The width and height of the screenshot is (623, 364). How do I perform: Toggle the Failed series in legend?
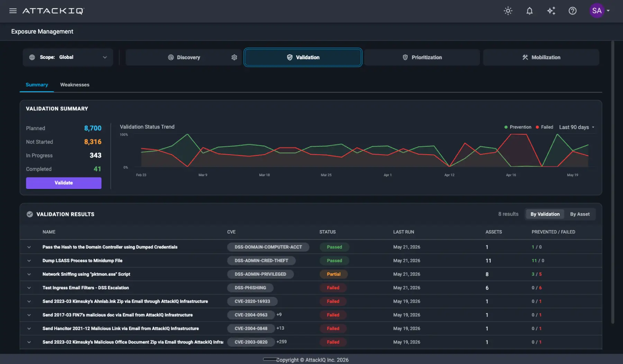544,127
